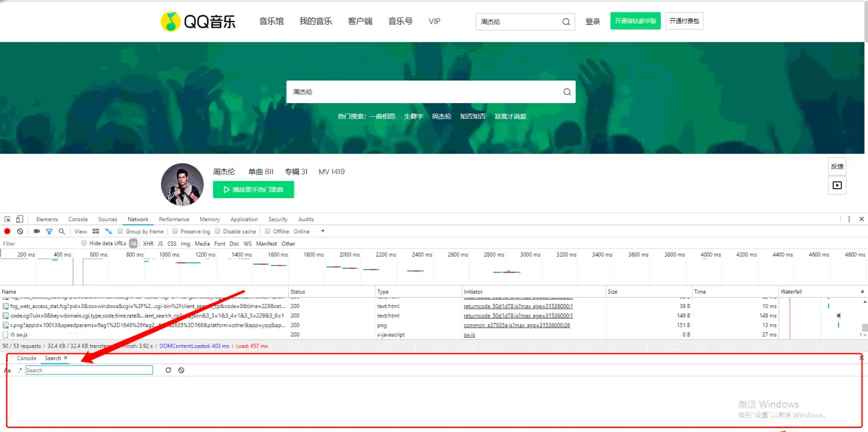Clear the network log

coord(20,232)
